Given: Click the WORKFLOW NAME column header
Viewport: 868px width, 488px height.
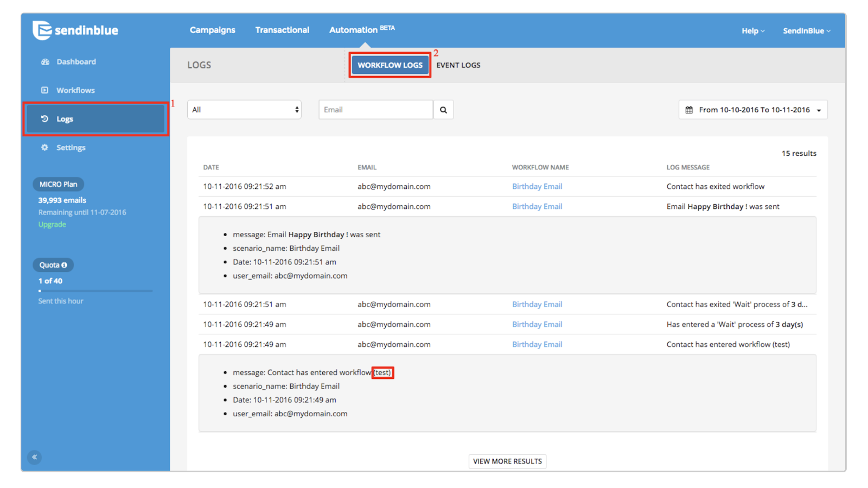Looking at the screenshot, I should coord(540,167).
